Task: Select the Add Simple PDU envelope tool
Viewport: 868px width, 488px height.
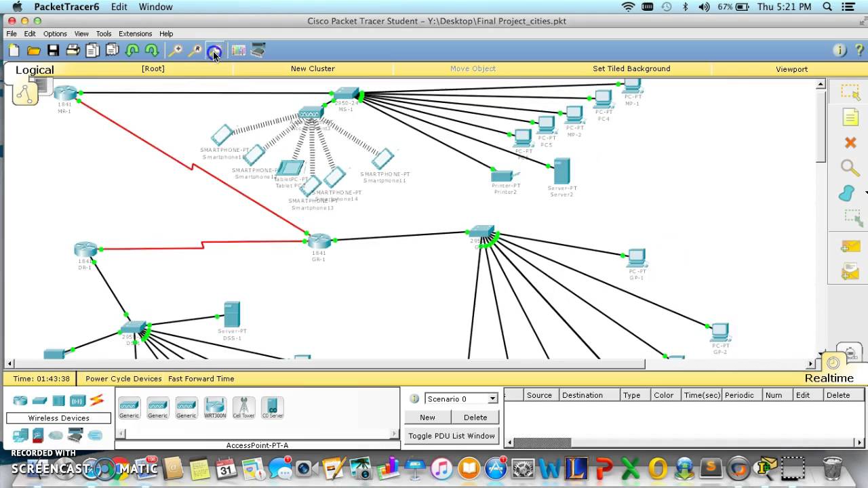Action: coord(850,247)
